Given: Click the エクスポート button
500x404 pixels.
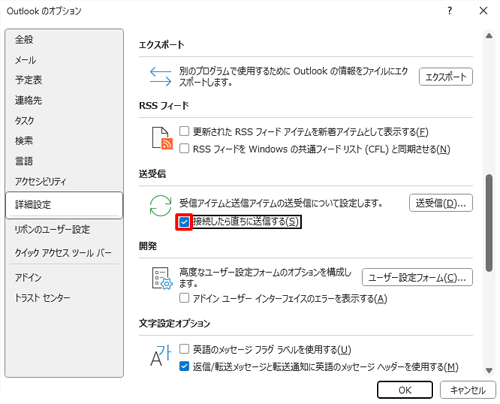Looking at the screenshot, I should pos(446,77).
